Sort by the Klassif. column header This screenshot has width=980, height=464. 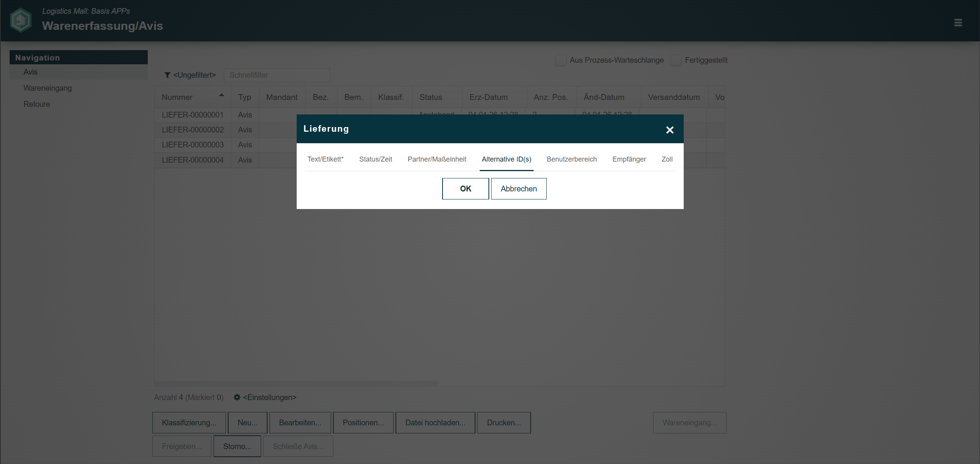pyautogui.click(x=391, y=97)
